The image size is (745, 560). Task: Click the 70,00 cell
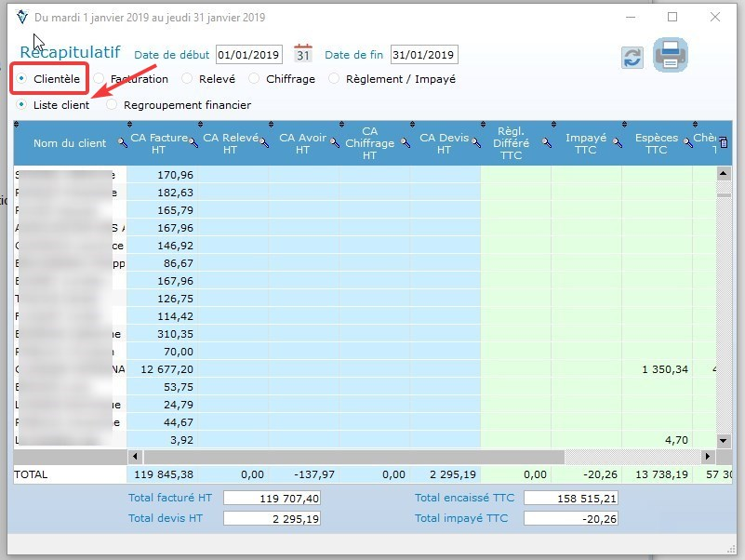(163, 352)
